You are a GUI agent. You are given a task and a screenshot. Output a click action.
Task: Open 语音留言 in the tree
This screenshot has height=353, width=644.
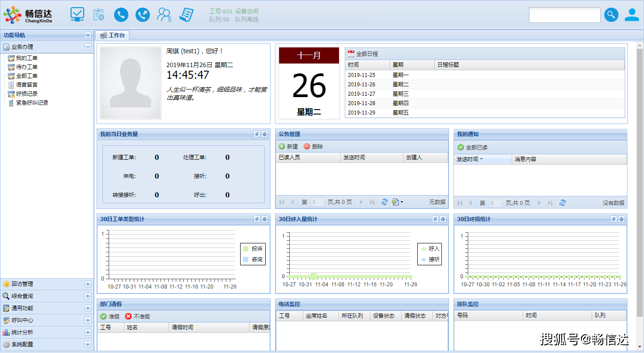[27, 85]
